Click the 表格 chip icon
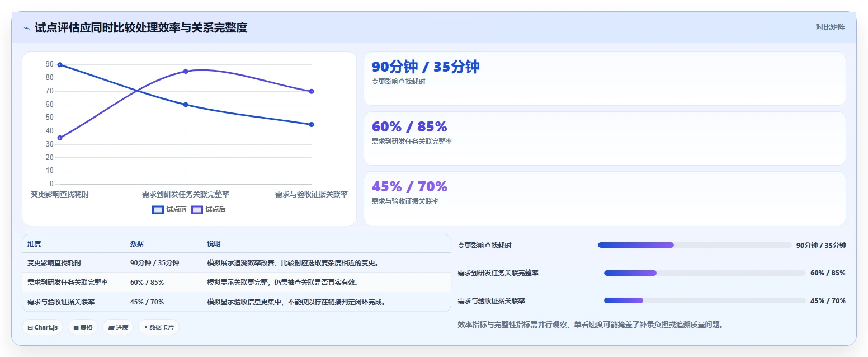The height and width of the screenshot is (357, 868). [x=76, y=327]
